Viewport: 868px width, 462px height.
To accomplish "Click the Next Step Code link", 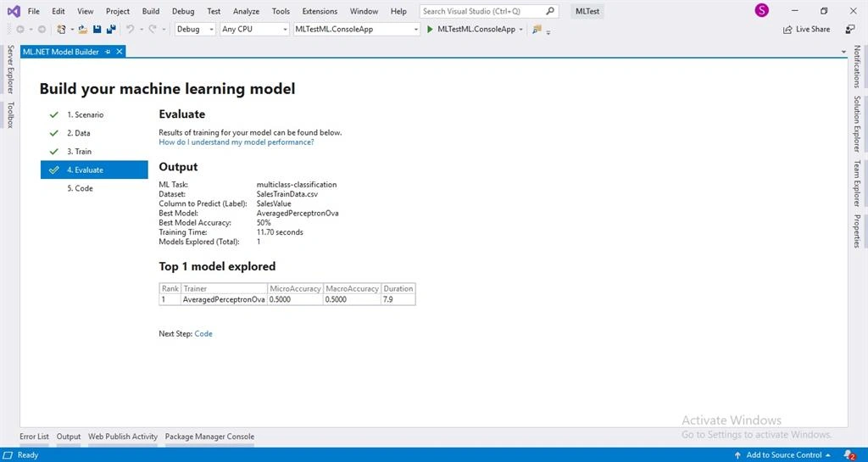I will click(203, 334).
